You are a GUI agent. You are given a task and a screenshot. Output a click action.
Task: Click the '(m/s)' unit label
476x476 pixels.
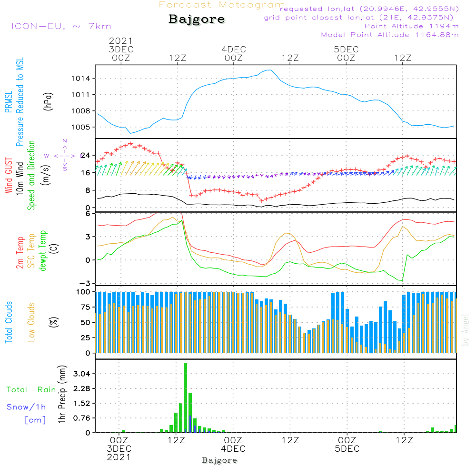[46, 175]
